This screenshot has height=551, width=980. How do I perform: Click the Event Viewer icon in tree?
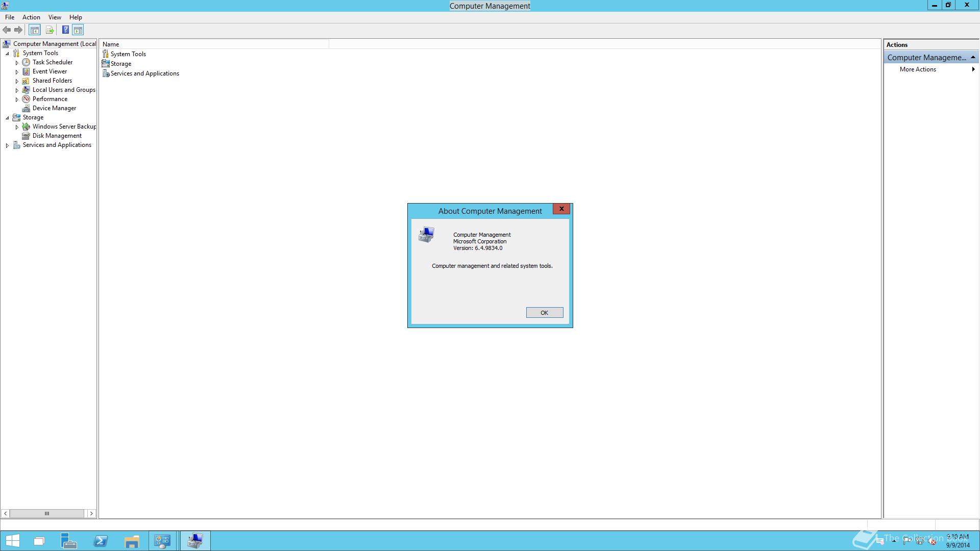tap(26, 71)
